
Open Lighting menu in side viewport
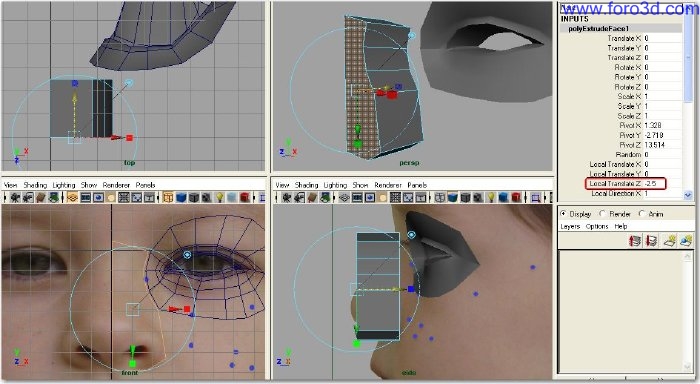coord(335,185)
